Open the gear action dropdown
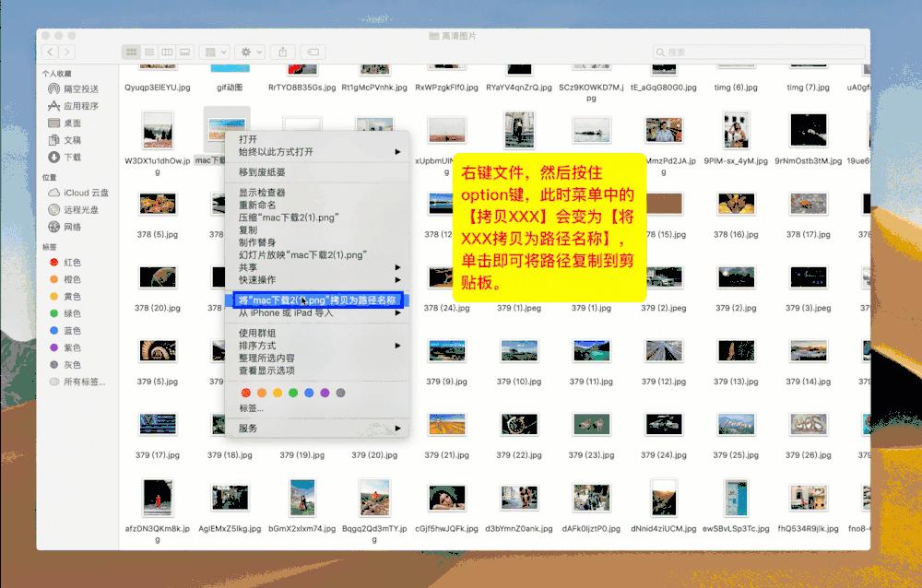922x588 pixels. (x=251, y=52)
